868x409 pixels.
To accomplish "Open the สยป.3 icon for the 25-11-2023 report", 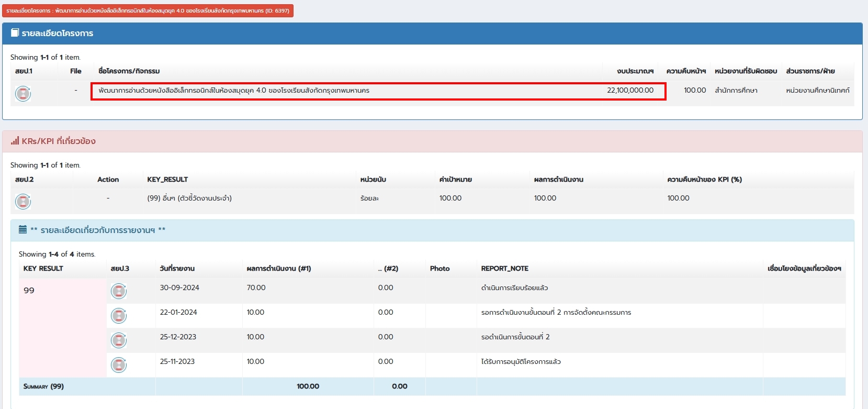I will [119, 365].
